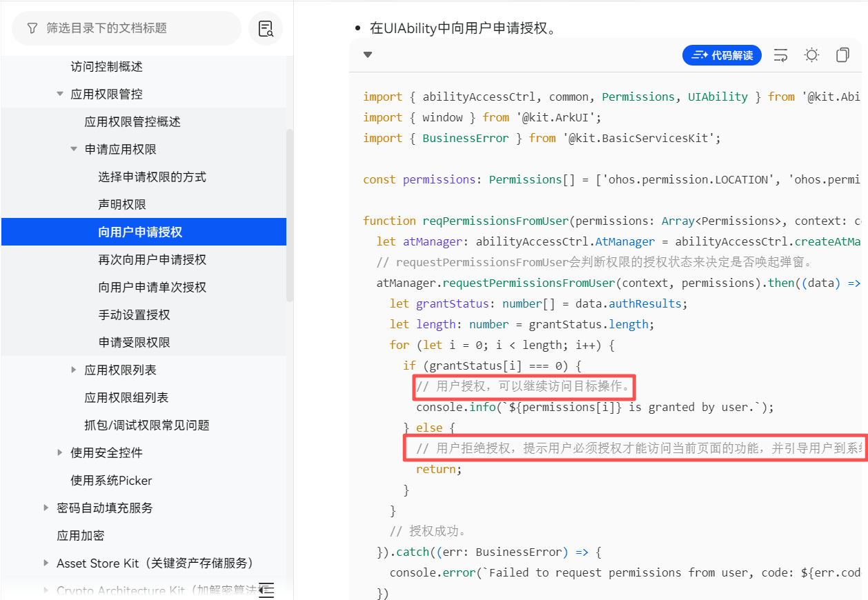Click the 申请应用权限 label
The image size is (868, 600).
pyautogui.click(x=120, y=150)
